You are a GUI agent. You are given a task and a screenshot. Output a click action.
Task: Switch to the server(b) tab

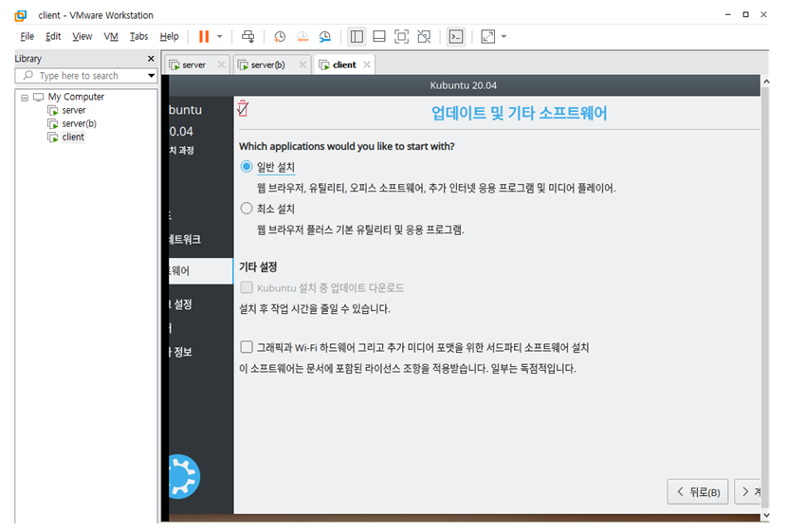point(267,65)
